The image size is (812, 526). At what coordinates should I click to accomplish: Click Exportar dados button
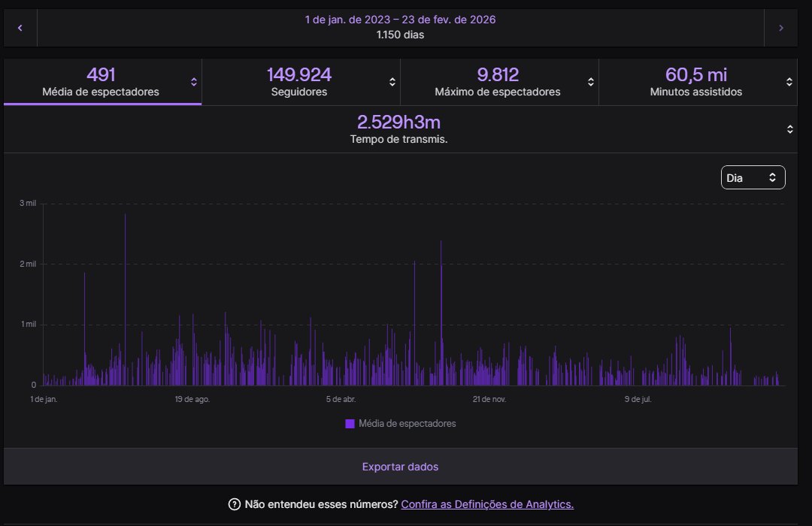pos(400,467)
